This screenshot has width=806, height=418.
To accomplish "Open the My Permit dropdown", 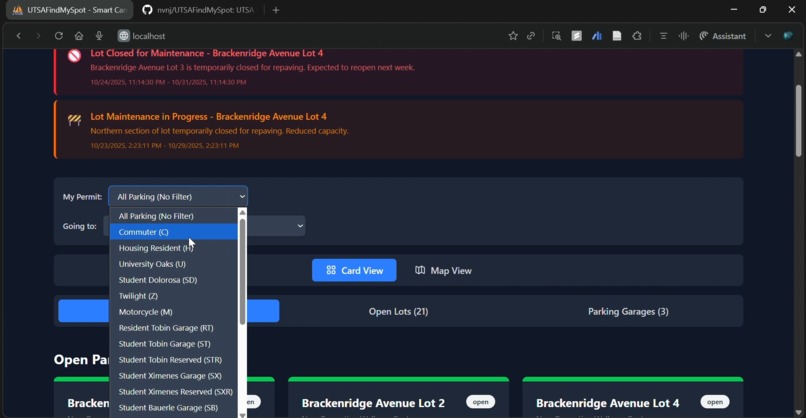I will pos(178,196).
